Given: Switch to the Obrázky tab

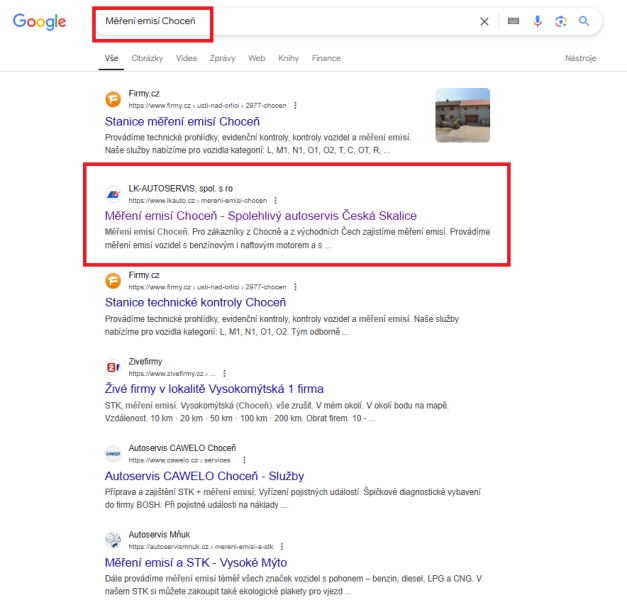Looking at the screenshot, I should tap(147, 58).
